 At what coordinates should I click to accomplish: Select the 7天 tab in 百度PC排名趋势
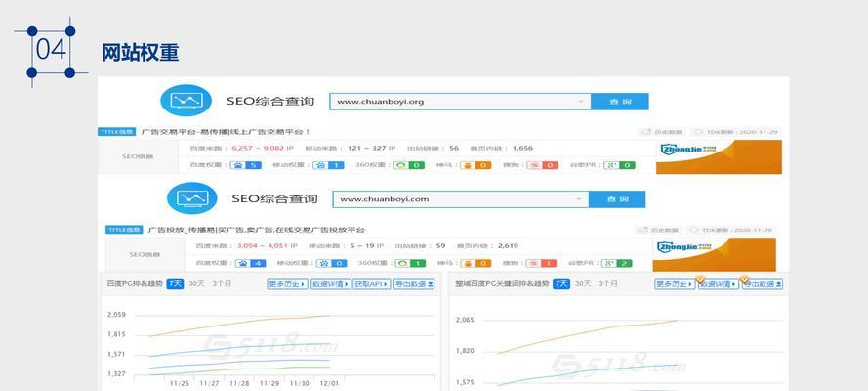point(175,283)
